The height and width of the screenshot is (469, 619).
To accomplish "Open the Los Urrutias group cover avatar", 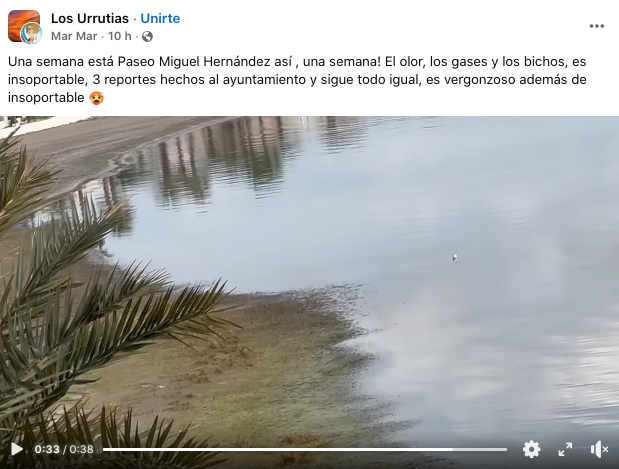I will coord(24,24).
